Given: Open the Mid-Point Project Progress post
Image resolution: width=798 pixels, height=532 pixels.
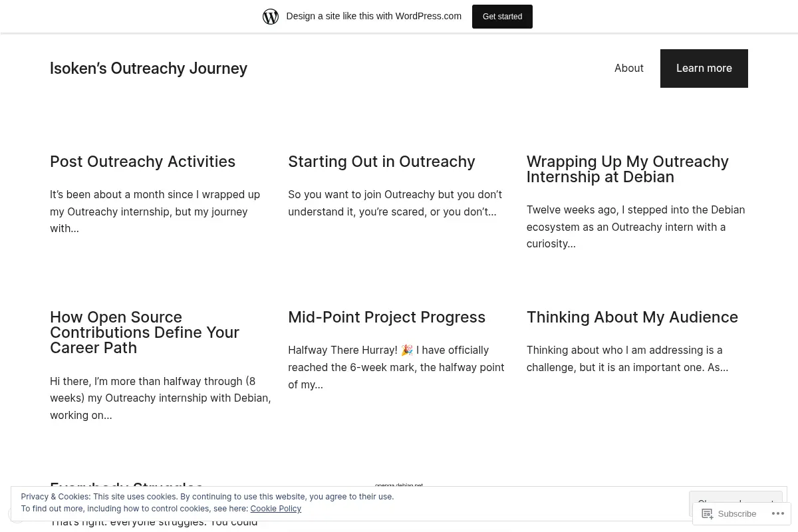Looking at the screenshot, I should coord(386,317).
